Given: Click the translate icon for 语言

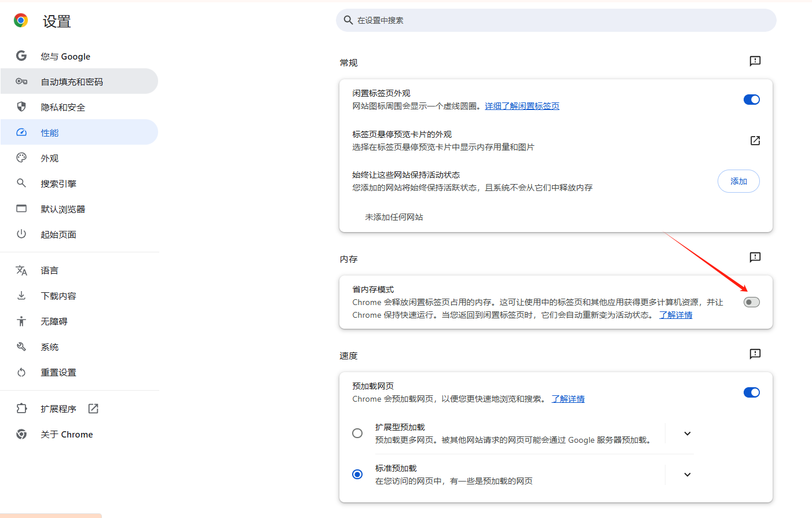Looking at the screenshot, I should pyautogui.click(x=21, y=270).
